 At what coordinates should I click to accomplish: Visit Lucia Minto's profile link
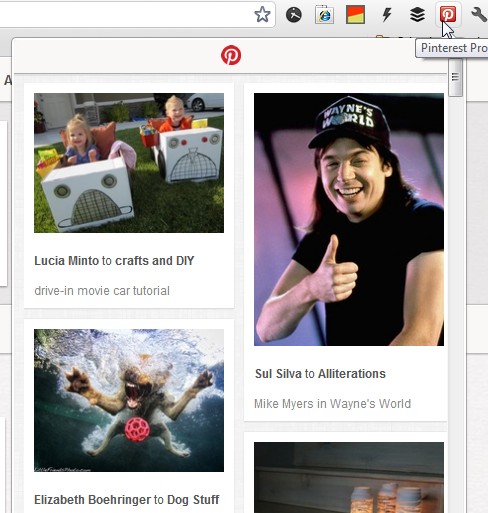click(x=67, y=261)
